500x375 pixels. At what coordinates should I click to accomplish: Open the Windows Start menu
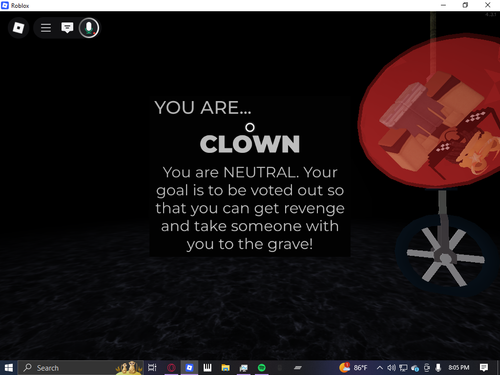[x=9, y=368]
